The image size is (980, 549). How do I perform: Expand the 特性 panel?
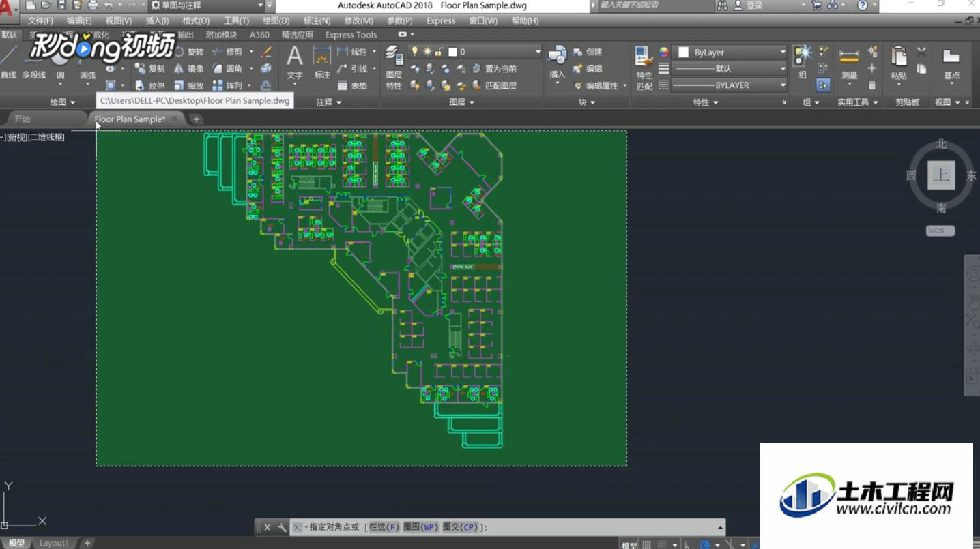click(706, 102)
